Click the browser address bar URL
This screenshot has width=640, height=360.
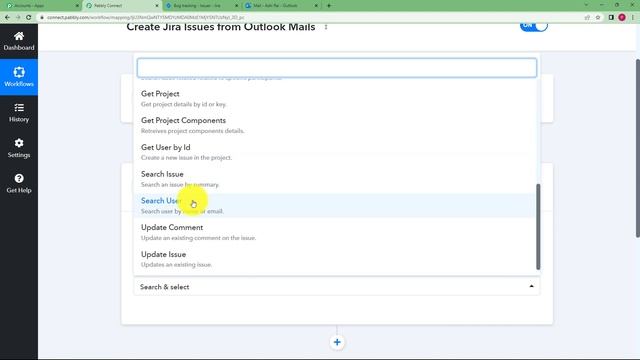pyautogui.click(x=145, y=17)
